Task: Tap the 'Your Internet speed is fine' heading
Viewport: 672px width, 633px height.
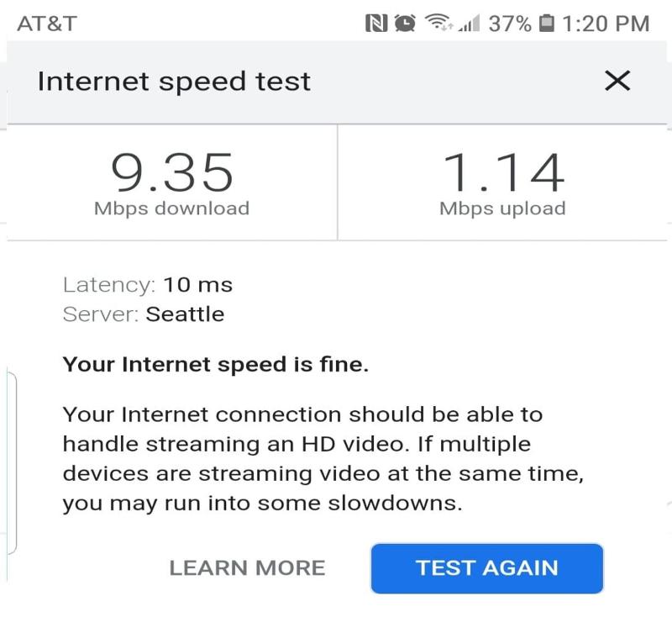Action: [x=216, y=365]
